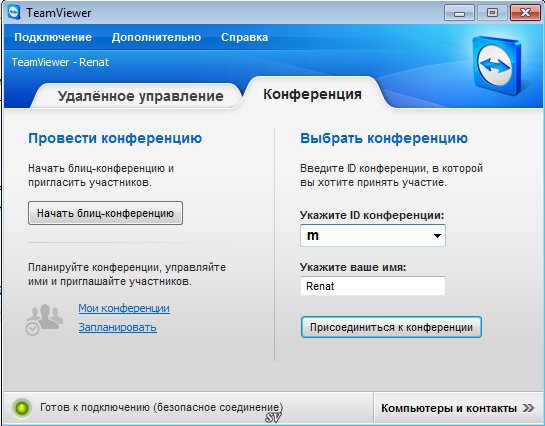Open the Мои конференции link
Screen dimensions: 545x426
point(124,308)
